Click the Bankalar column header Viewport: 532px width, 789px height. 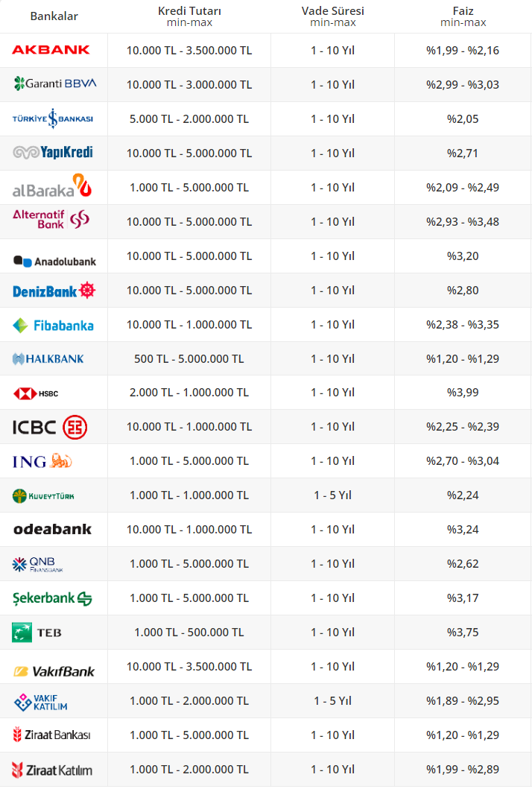[x=54, y=16]
